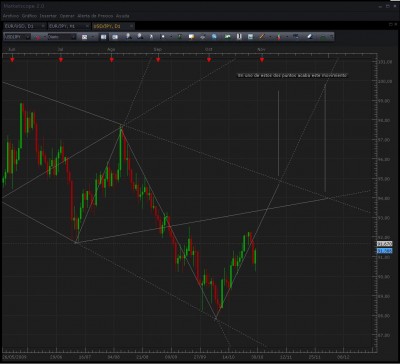This screenshot has height=364, width=400.
Task: Click the eraser tool in toolbar
Action: point(310,37)
